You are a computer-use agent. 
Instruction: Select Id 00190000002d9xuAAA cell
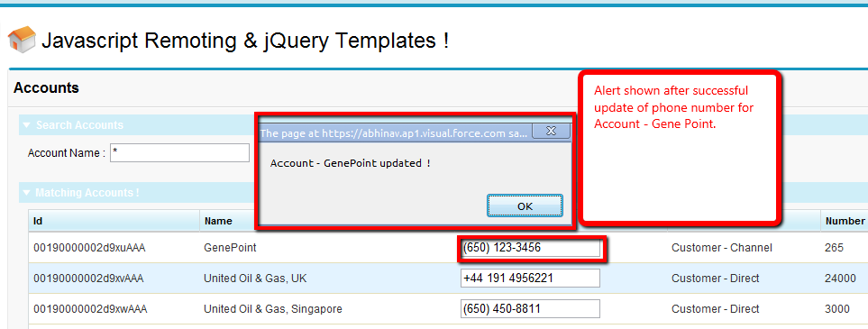click(x=89, y=248)
